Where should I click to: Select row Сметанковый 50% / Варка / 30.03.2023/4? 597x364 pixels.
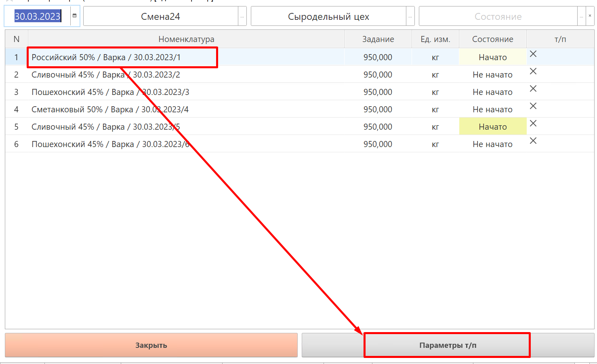tap(299, 109)
